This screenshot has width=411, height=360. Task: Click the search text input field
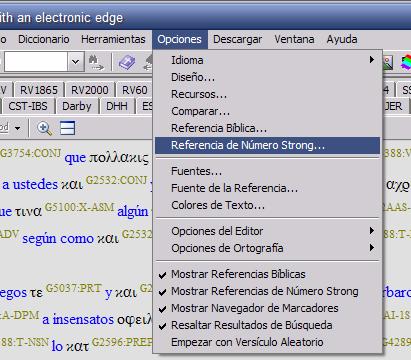(36, 62)
